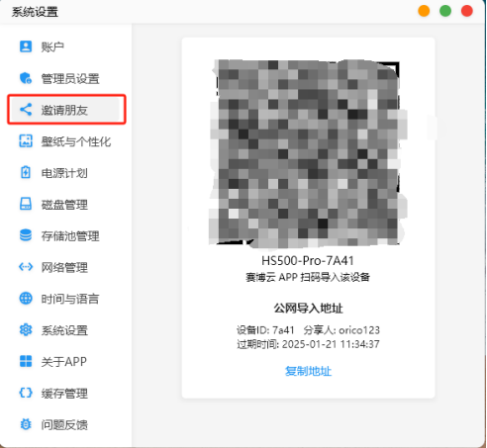Click the 账户 person icon
Image resolution: width=487 pixels, height=448 pixels.
(26, 46)
